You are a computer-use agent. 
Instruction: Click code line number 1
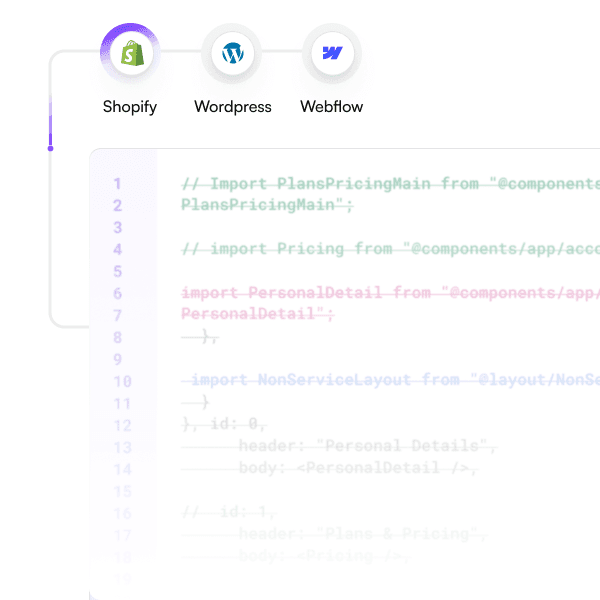click(117, 184)
